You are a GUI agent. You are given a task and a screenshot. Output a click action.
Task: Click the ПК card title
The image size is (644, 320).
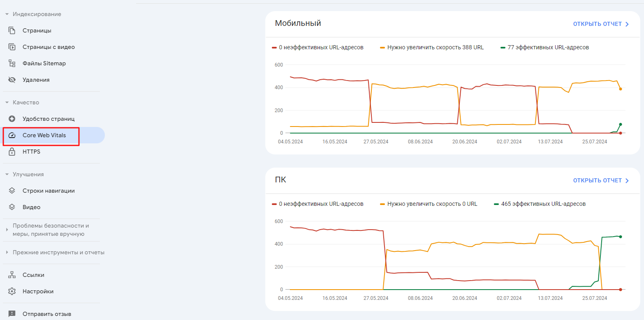pyautogui.click(x=280, y=180)
